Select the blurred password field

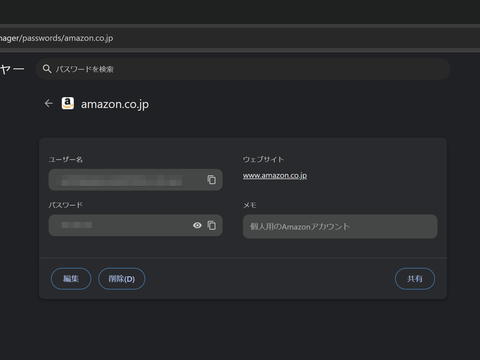135,225
